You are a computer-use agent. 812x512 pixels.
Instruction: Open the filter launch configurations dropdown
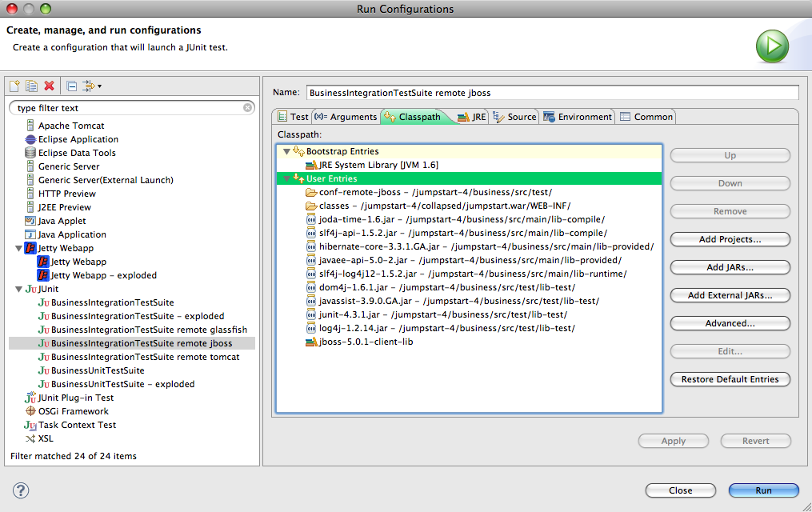coord(92,86)
